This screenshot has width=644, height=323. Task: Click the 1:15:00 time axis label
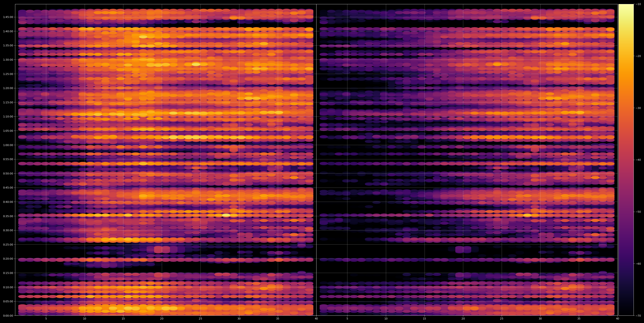(8, 102)
